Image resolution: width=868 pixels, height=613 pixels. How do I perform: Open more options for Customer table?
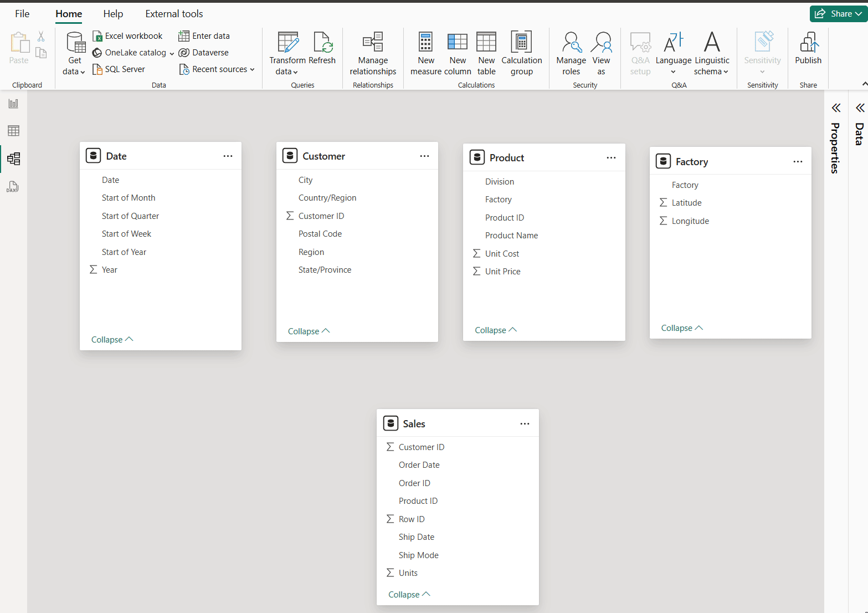(x=424, y=156)
